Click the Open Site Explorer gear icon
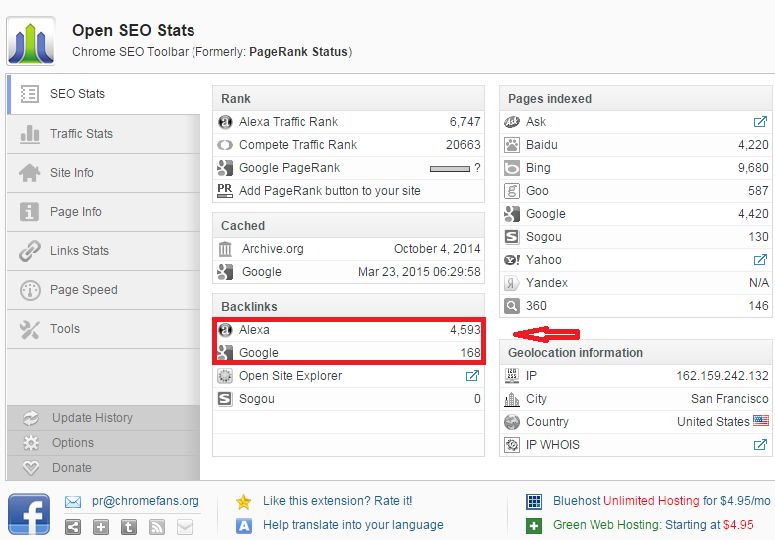This screenshot has width=775, height=540. pyautogui.click(x=225, y=376)
